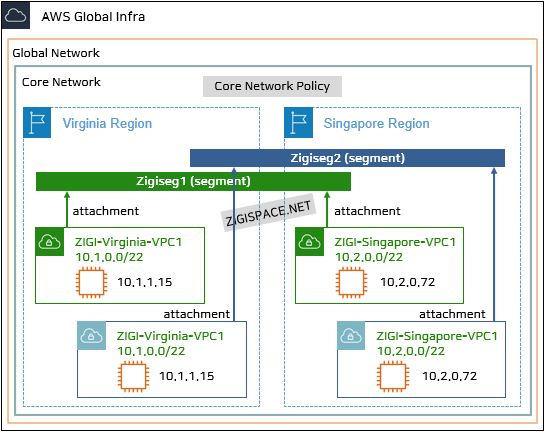Click "ZIGI-Singapore-VPC1" in green-bordered box

(x=395, y=242)
